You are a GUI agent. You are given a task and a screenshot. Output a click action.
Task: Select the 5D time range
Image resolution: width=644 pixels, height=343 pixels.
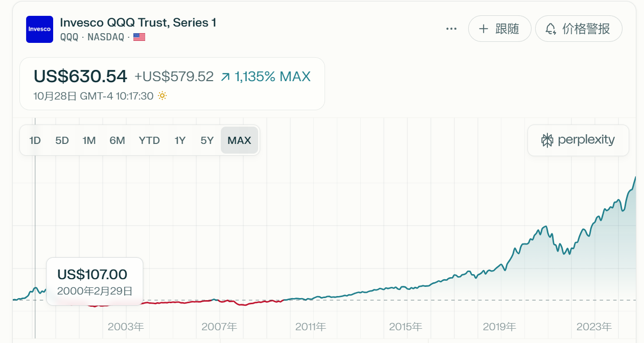pos(62,140)
